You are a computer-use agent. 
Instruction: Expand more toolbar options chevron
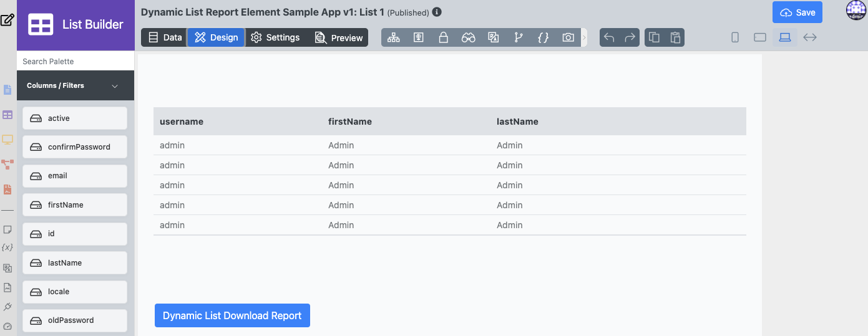pyautogui.click(x=584, y=37)
